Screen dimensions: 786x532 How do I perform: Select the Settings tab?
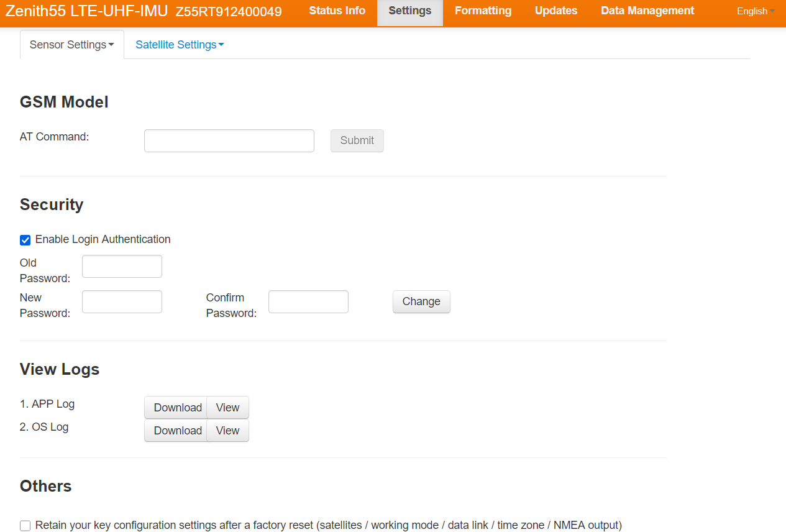pyautogui.click(x=409, y=11)
